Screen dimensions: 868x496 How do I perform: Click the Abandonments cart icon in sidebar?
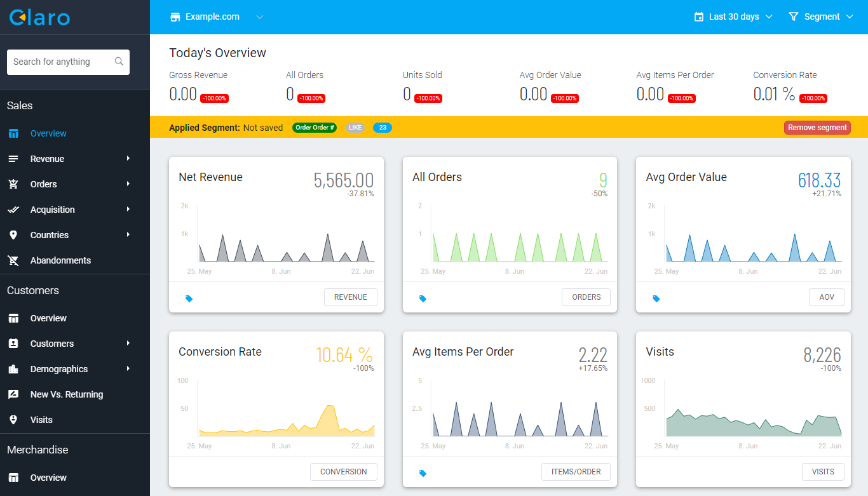13,260
